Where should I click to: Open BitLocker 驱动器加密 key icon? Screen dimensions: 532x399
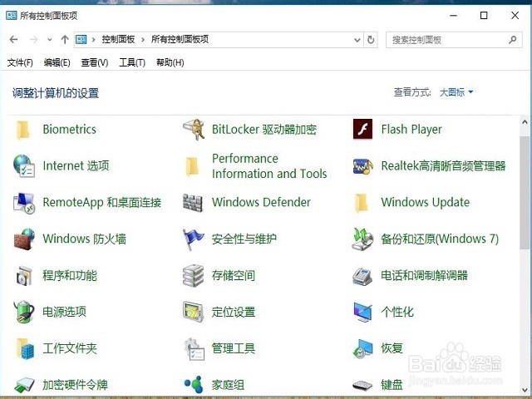[194, 130]
